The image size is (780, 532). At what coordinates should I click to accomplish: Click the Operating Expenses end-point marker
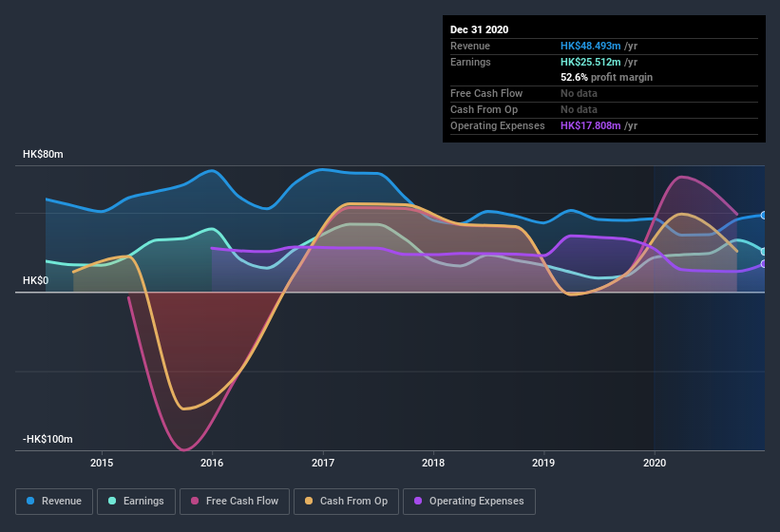(x=764, y=264)
